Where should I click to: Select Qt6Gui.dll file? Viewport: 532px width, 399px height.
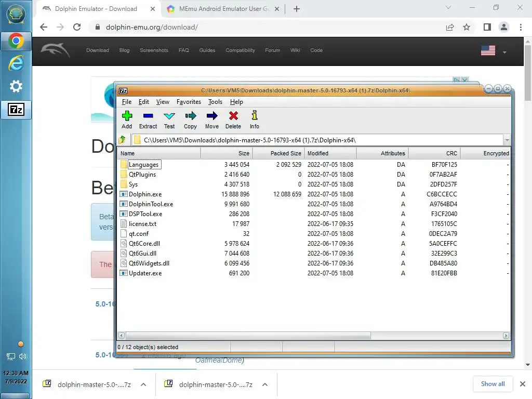pos(142,253)
